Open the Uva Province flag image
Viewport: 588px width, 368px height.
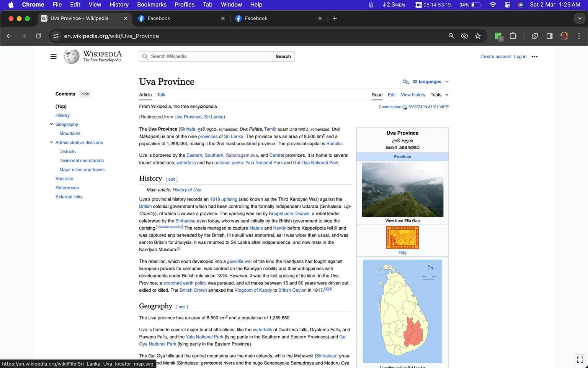point(402,238)
